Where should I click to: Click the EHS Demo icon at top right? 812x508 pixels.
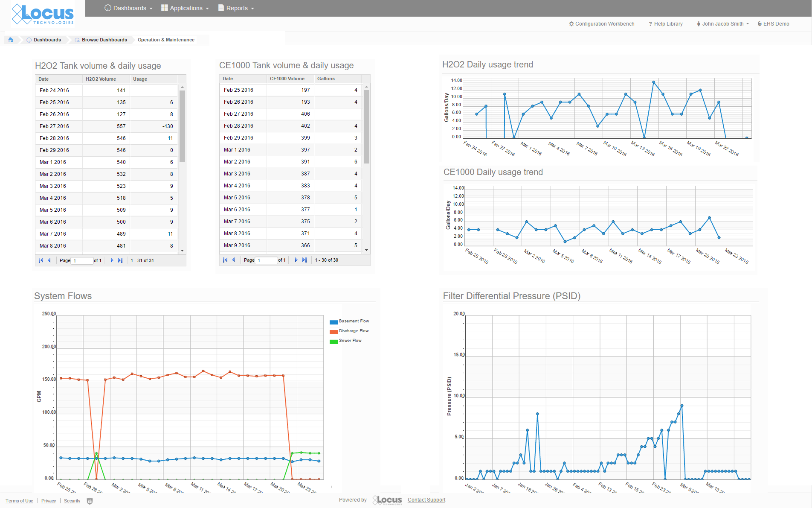[x=759, y=24]
